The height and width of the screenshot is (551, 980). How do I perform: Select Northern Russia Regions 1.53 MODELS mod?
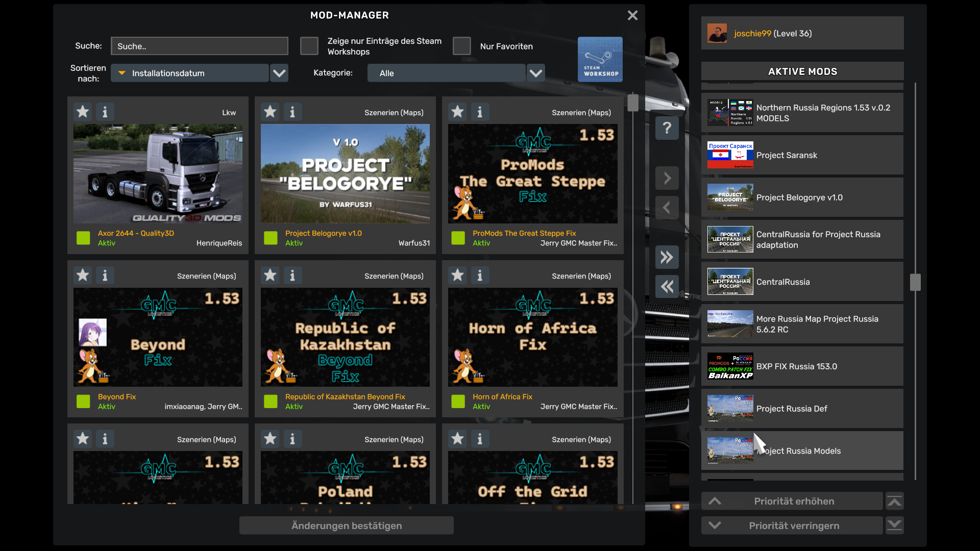click(802, 113)
